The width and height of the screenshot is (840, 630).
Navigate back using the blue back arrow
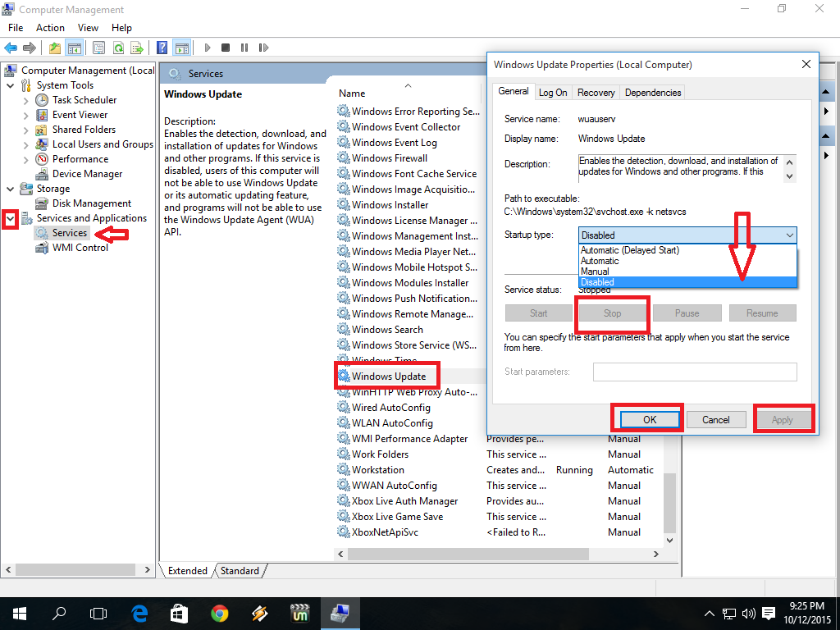tap(10, 48)
